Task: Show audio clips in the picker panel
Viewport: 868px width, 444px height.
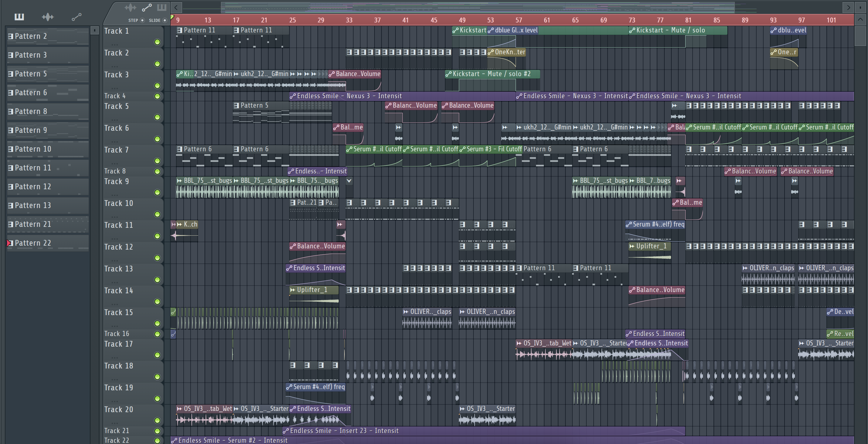Action: coord(48,16)
